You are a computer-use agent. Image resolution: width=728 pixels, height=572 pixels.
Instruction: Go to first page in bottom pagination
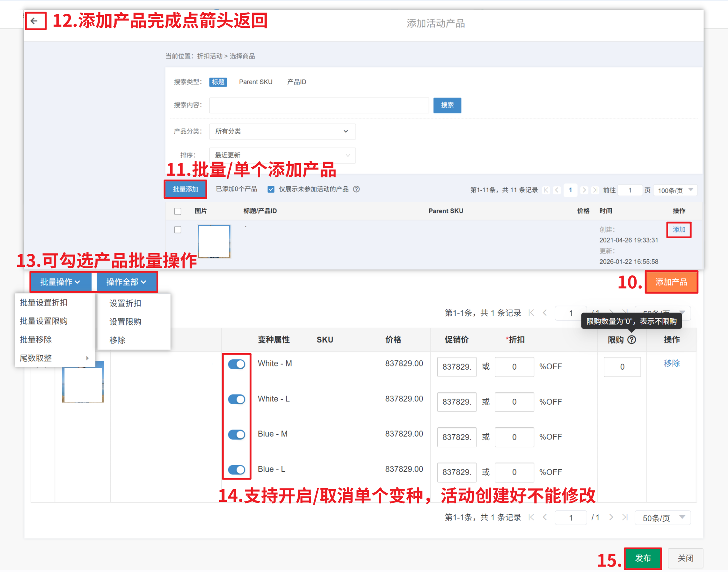point(532,517)
